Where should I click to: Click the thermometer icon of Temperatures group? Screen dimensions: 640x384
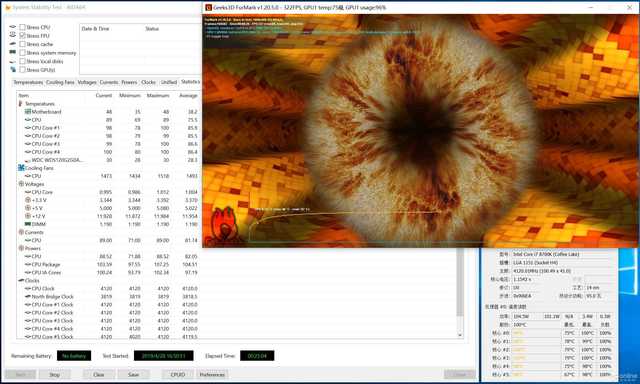click(20, 104)
